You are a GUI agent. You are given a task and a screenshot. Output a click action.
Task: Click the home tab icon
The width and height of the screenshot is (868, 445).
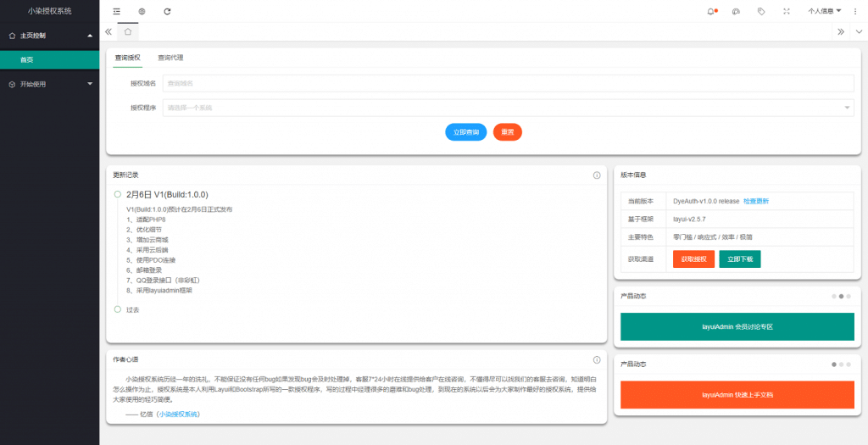click(x=128, y=31)
